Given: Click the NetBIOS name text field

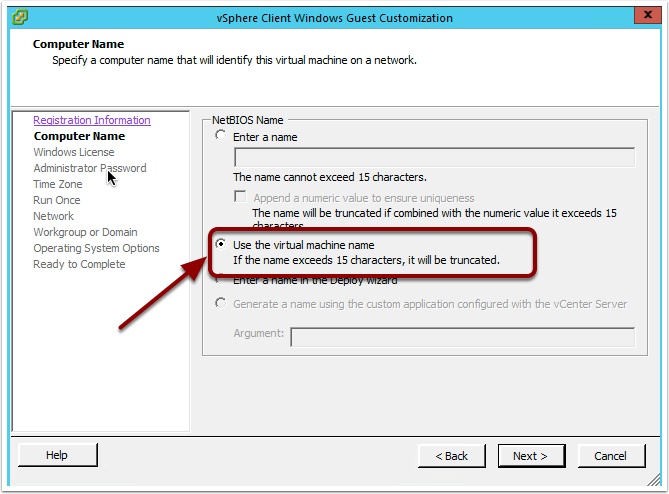Looking at the screenshot, I should click(434, 157).
